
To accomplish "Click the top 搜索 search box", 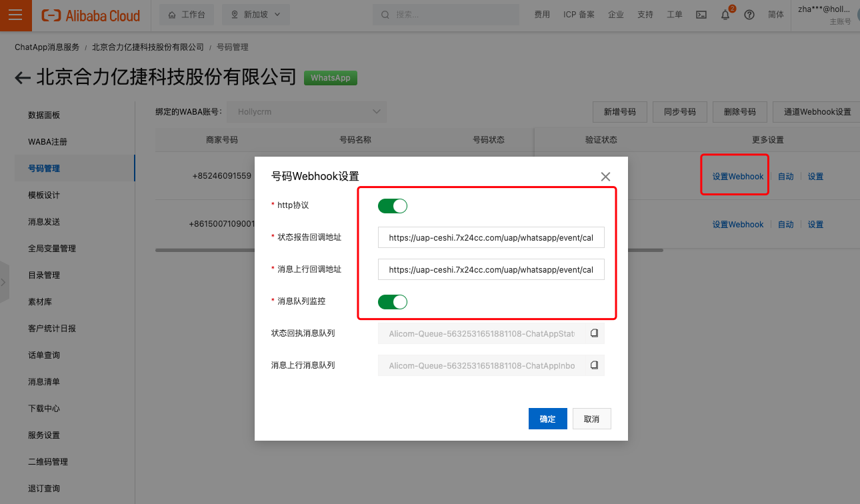I will point(445,15).
